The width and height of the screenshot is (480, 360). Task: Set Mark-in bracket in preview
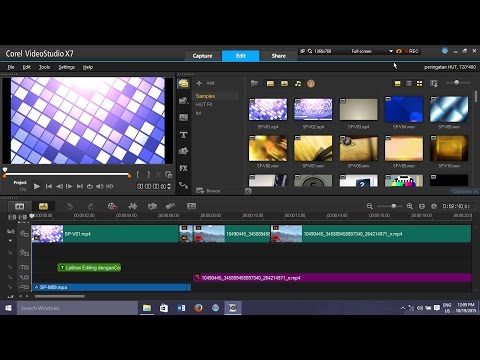(138, 174)
